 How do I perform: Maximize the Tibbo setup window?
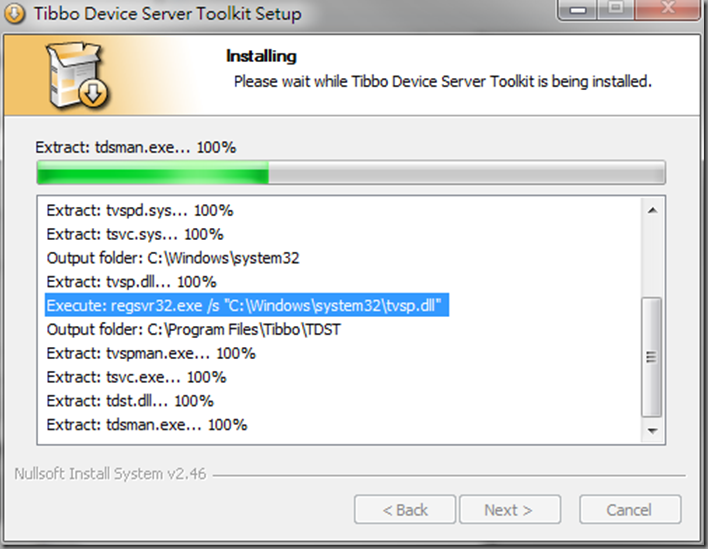tap(616, 9)
